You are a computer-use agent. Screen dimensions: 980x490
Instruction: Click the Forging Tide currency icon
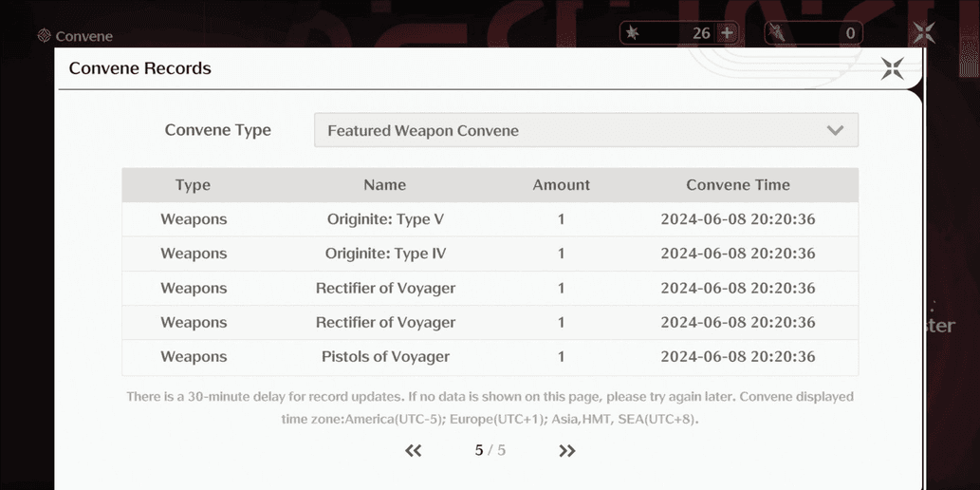[777, 33]
